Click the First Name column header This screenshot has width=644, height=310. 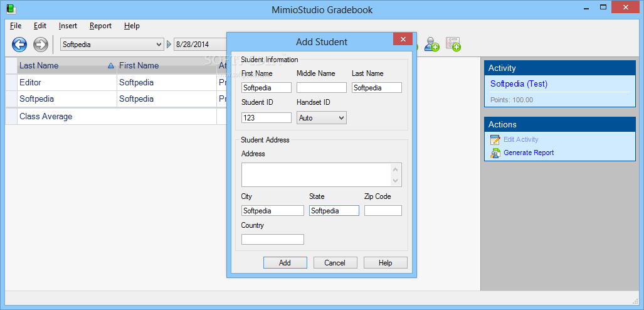[167, 65]
